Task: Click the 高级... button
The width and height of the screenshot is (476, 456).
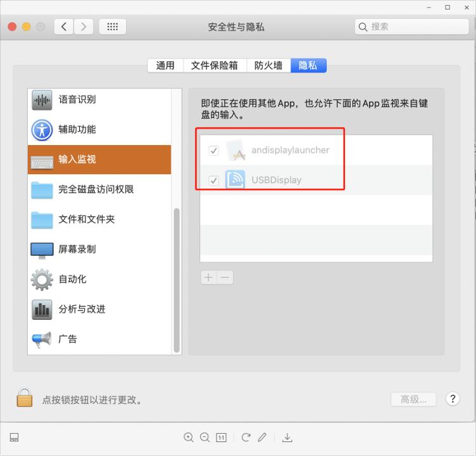Action: [x=414, y=399]
